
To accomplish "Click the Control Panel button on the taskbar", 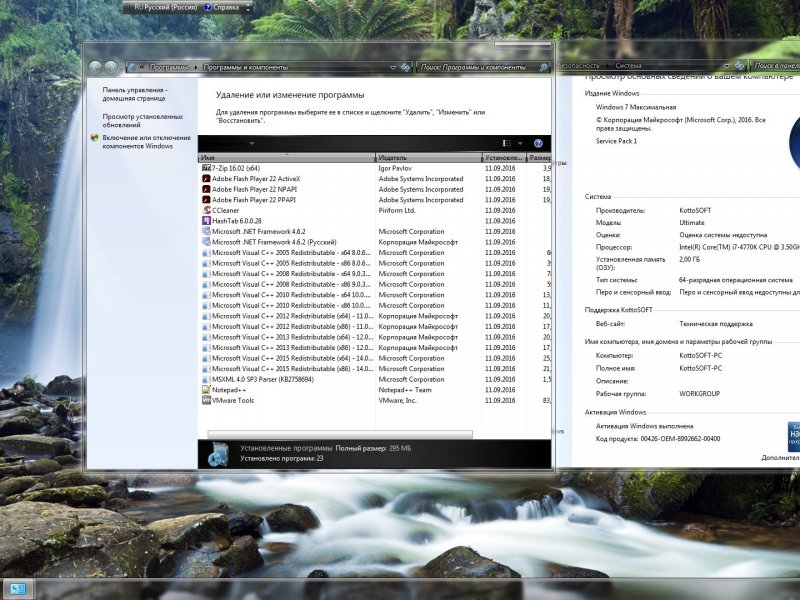I will click(18, 589).
